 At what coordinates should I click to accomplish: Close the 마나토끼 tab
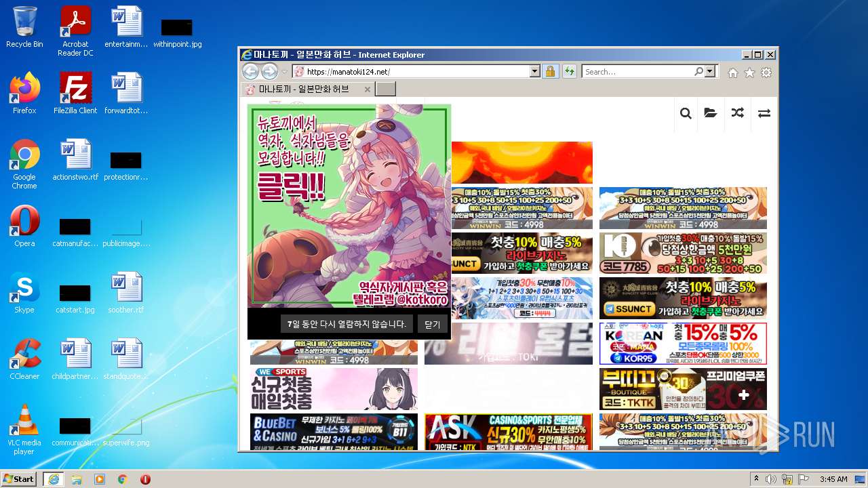click(x=367, y=89)
